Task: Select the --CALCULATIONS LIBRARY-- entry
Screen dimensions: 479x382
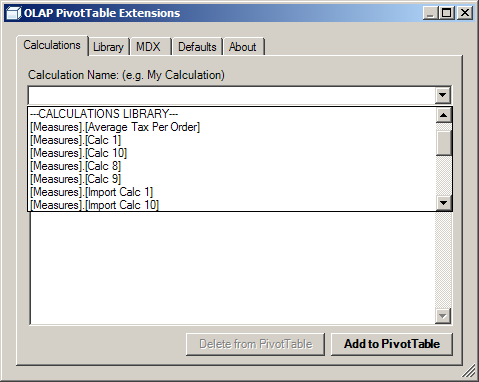Action: [x=232, y=114]
